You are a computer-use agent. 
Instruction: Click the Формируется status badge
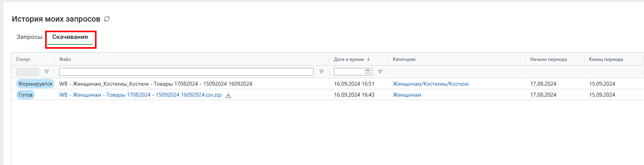35,84
